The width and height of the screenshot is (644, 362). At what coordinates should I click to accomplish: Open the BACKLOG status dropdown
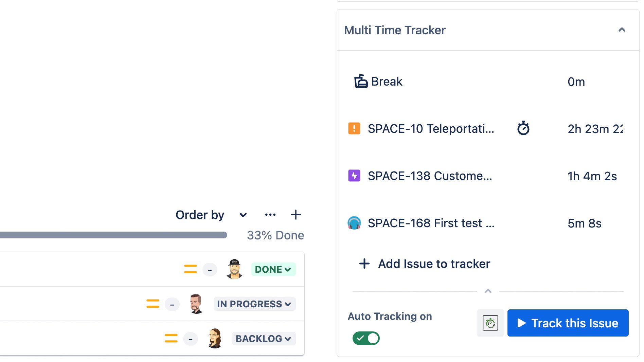(263, 339)
